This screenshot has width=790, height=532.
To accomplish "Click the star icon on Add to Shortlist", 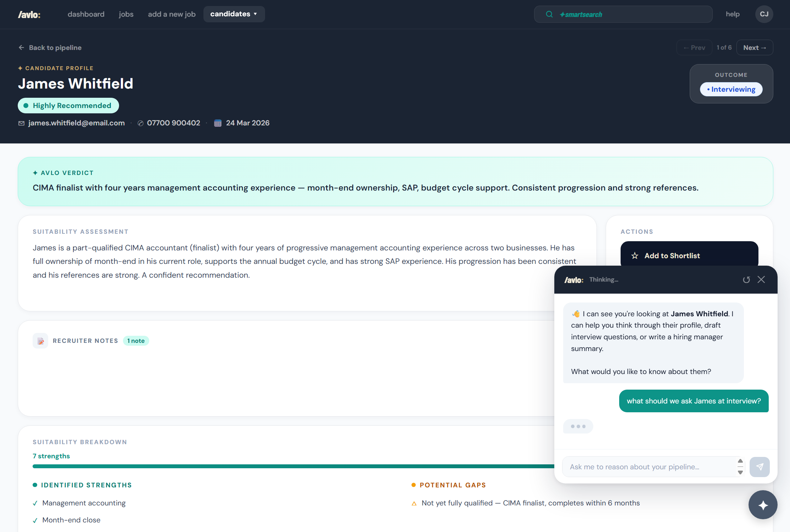I will [x=635, y=256].
